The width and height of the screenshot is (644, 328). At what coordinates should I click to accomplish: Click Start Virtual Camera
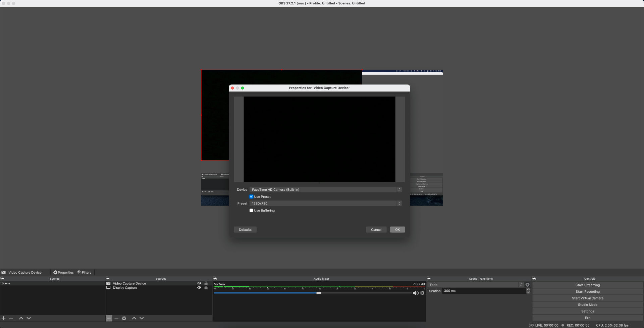[x=588, y=298]
